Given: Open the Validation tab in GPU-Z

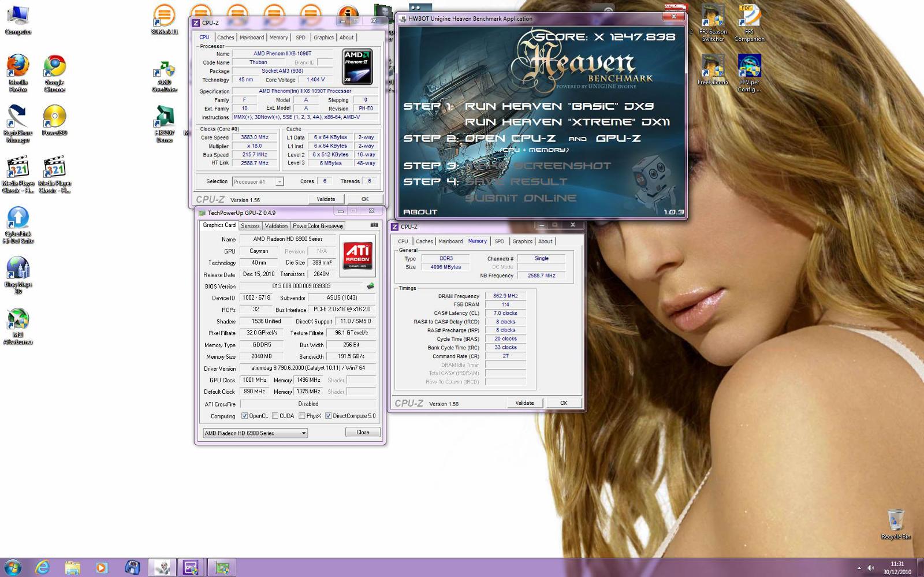Looking at the screenshot, I should (x=276, y=226).
